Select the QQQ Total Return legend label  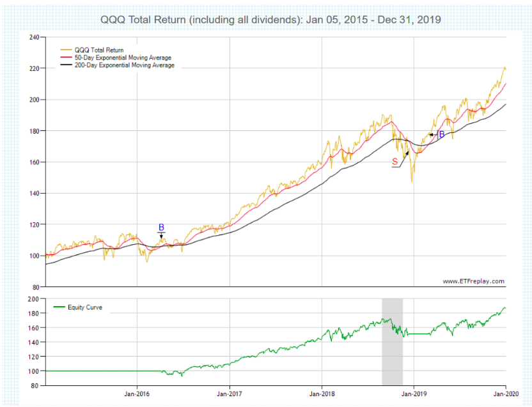pos(100,50)
